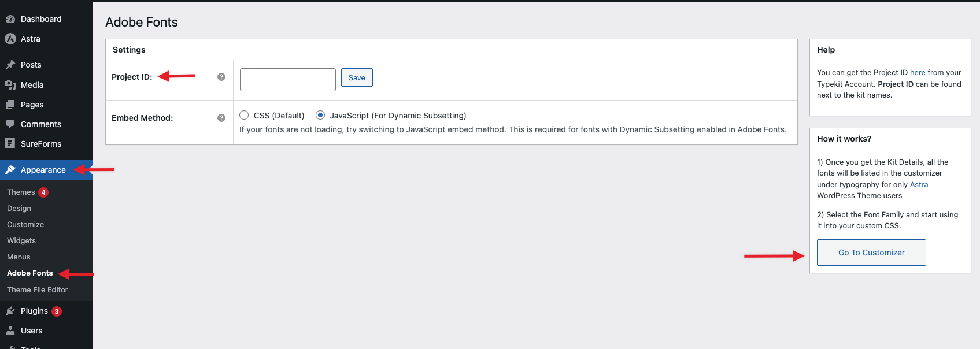Click the Plugins plug icon

10,311
